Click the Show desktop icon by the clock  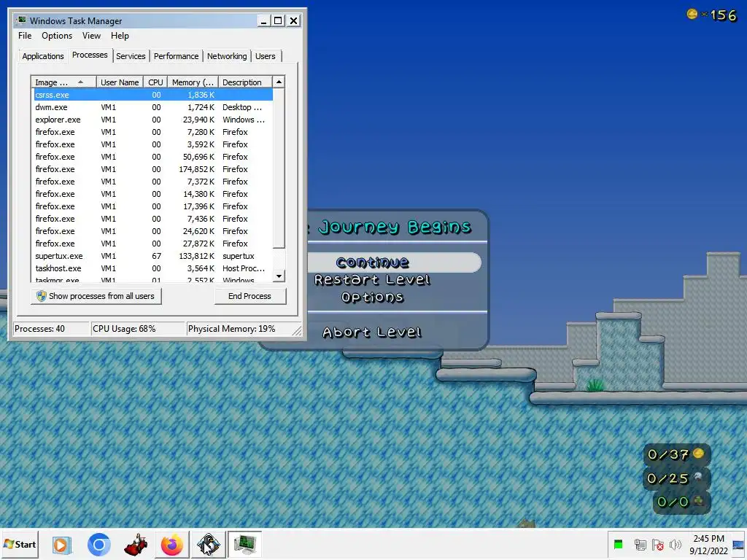(x=738, y=544)
